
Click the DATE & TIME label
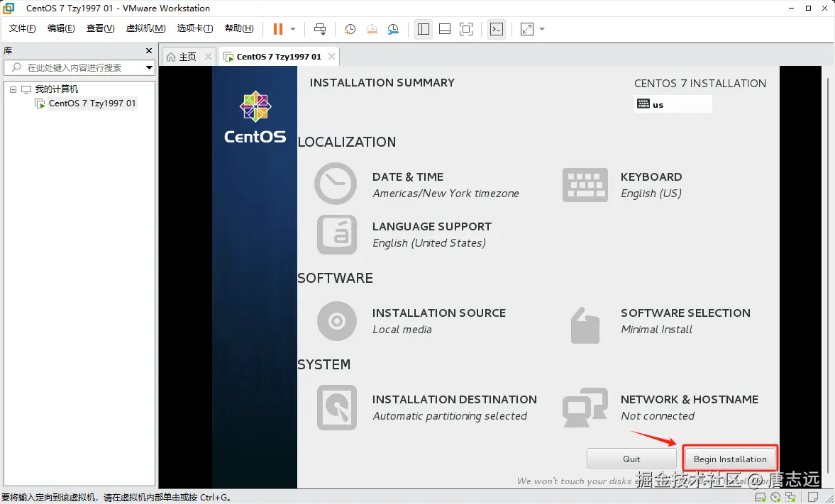pos(408,177)
